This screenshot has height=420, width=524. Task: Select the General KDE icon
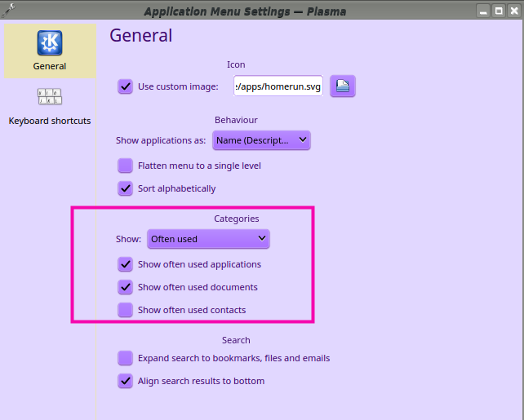[x=50, y=44]
